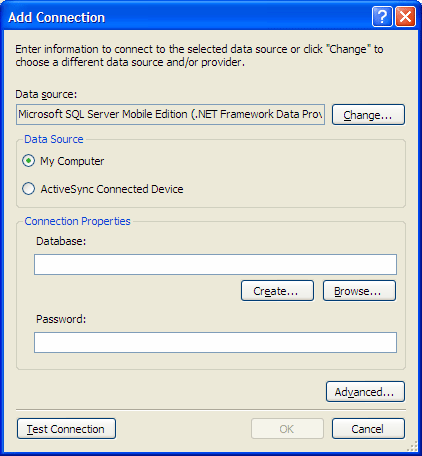Close the Add Connection dialog
The height and width of the screenshot is (456, 422).
(x=405, y=16)
